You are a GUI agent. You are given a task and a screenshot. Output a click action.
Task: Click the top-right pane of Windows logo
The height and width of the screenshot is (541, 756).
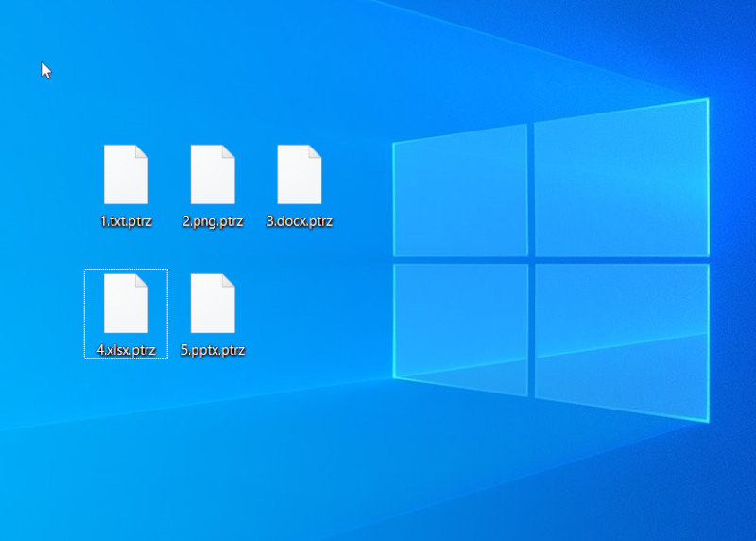click(621, 178)
